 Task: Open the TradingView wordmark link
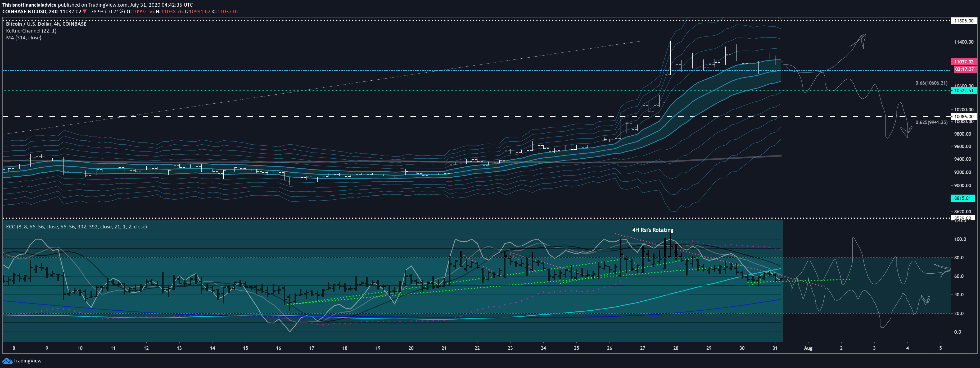(x=28, y=360)
